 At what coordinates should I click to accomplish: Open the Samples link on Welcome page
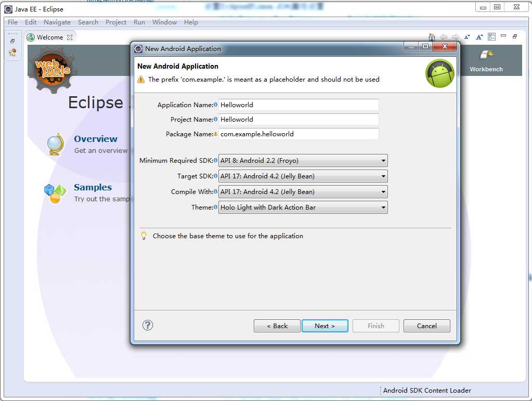click(x=93, y=187)
